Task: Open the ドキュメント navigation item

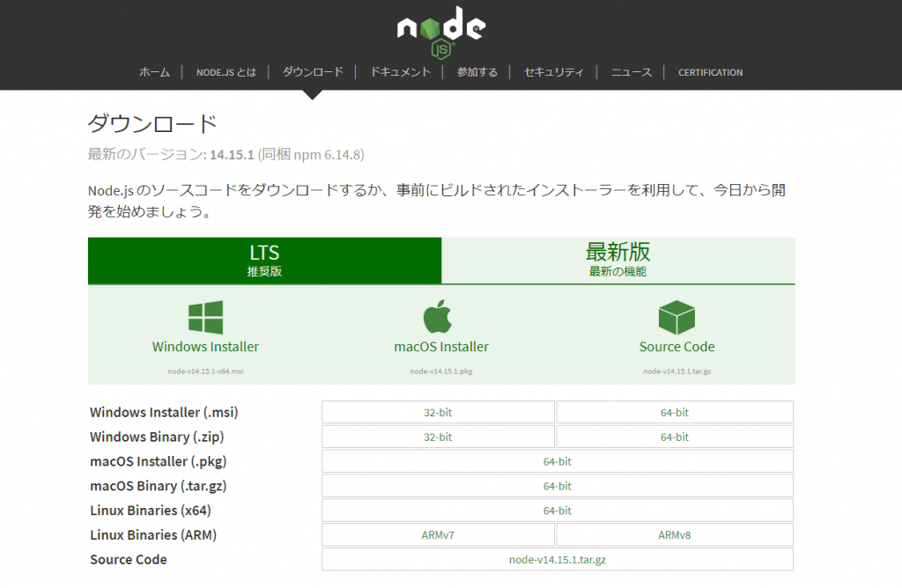Action: 401,72
